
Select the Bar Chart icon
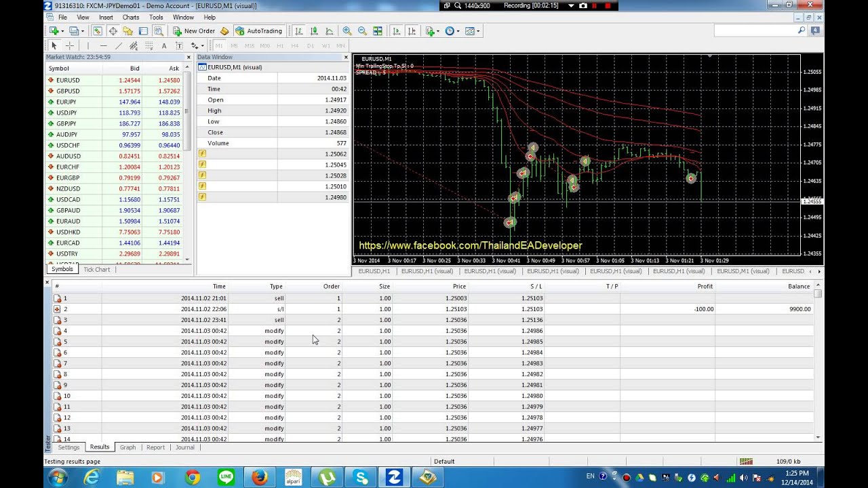click(x=299, y=30)
